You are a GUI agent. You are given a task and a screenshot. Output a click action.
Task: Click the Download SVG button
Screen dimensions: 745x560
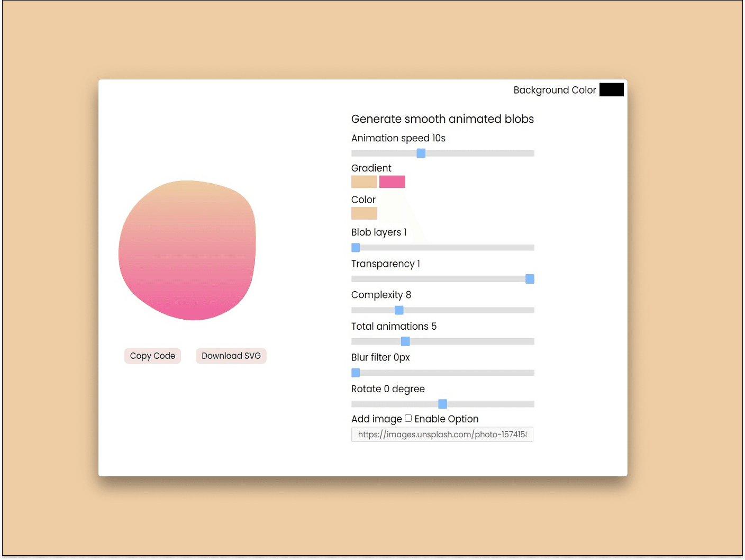coord(231,356)
